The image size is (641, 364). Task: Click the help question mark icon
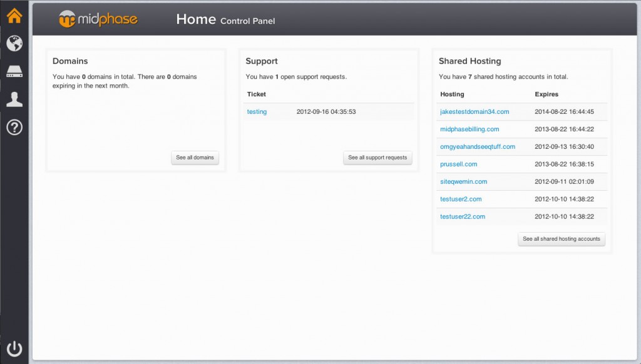[x=14, y=128]
